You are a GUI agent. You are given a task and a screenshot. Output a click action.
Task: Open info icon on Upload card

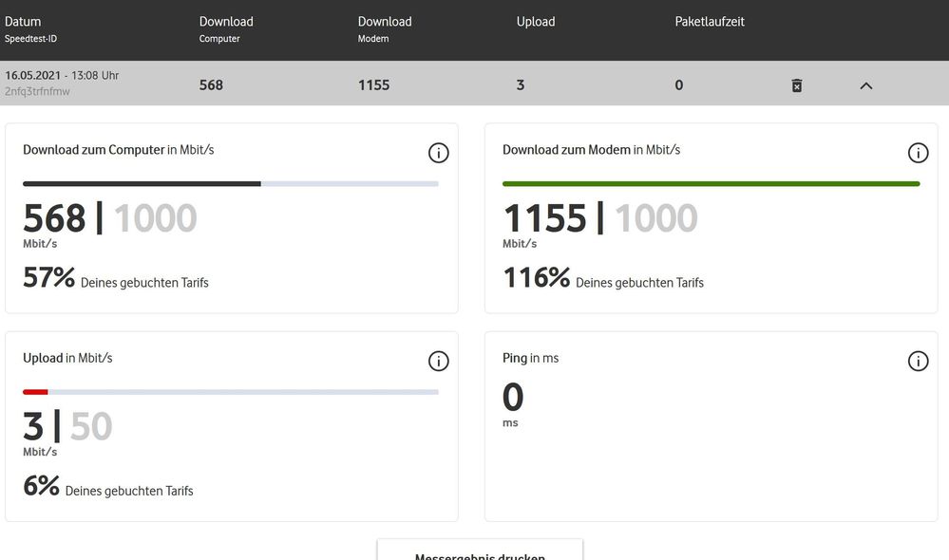coord(438,361)
